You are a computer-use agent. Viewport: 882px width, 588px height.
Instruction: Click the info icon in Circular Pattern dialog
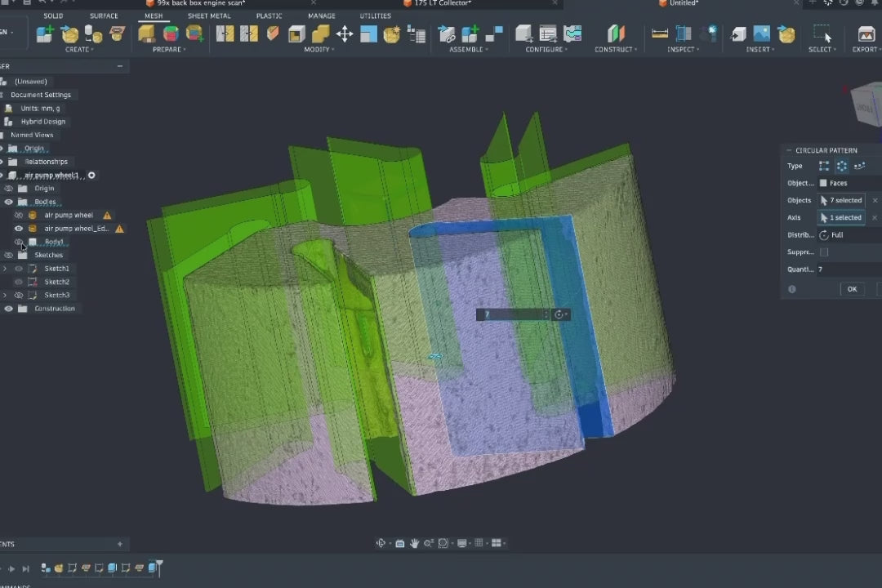792,289
